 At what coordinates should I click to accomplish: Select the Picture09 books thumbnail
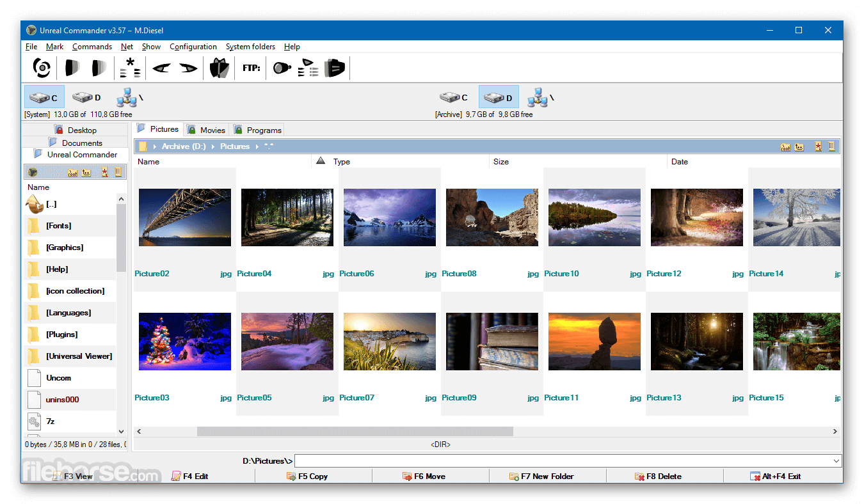point(492,342)
